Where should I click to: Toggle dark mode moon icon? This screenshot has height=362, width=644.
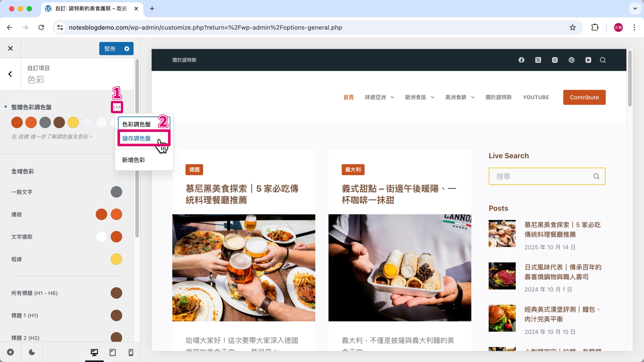[x=32, y=352]
